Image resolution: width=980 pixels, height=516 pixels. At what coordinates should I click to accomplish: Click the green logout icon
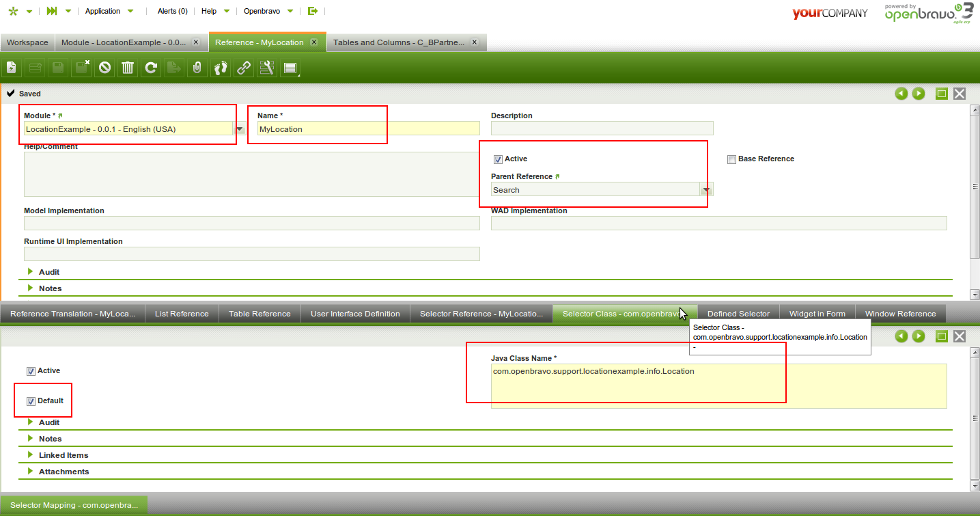(313, 11)
